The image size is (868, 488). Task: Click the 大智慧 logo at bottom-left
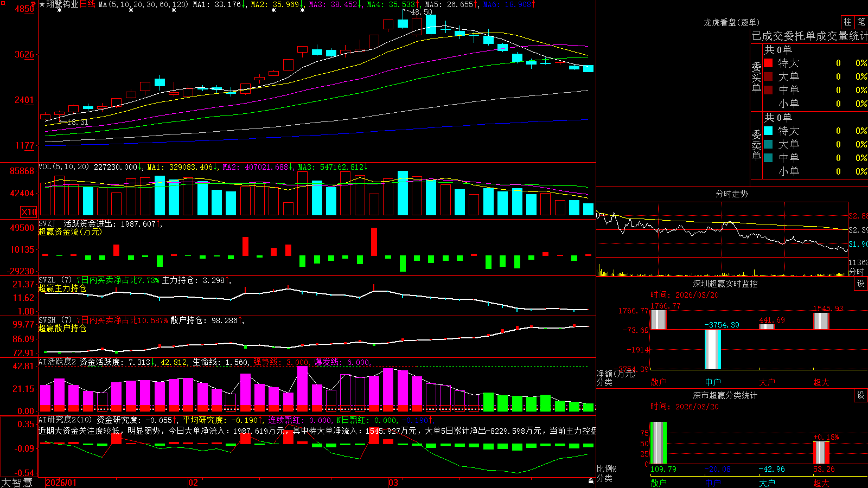[x=17, y=483]
